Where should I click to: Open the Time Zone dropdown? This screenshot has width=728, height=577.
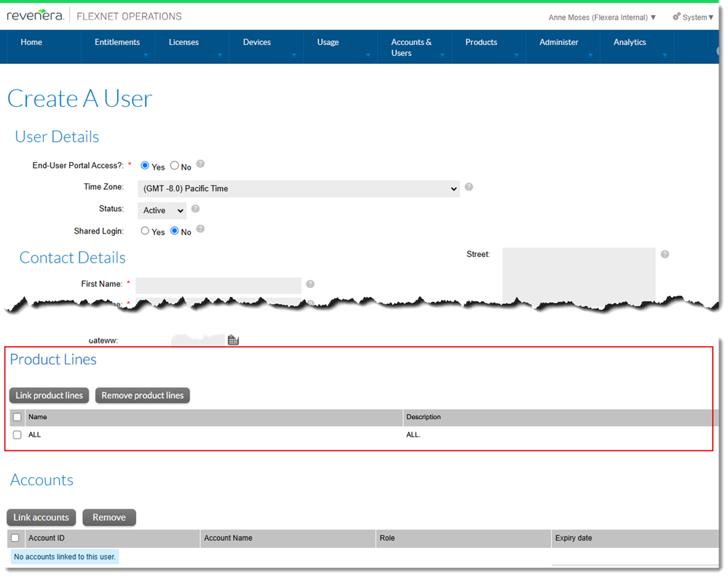(298, 188)
